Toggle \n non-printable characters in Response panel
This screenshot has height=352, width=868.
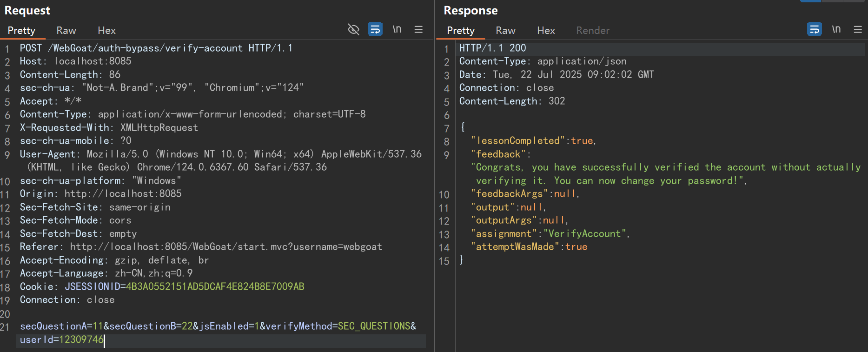tap(836, 29)
